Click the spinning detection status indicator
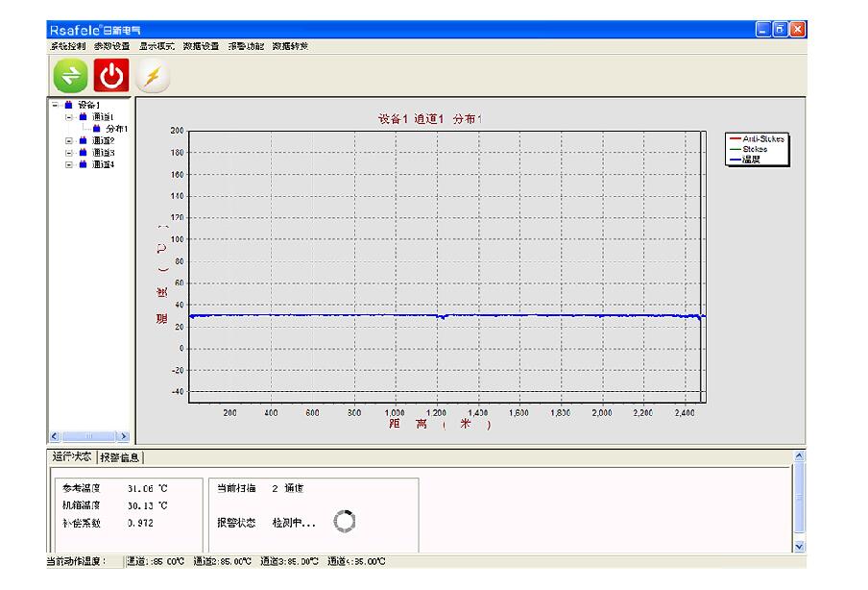868x590 pixels. 344,522
